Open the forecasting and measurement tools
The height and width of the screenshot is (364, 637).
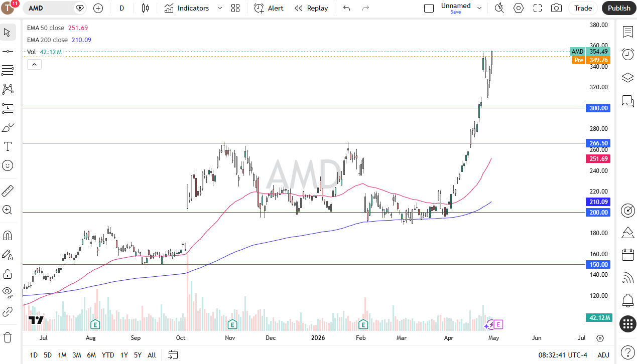pyautogui.click(x=8, y=108)
